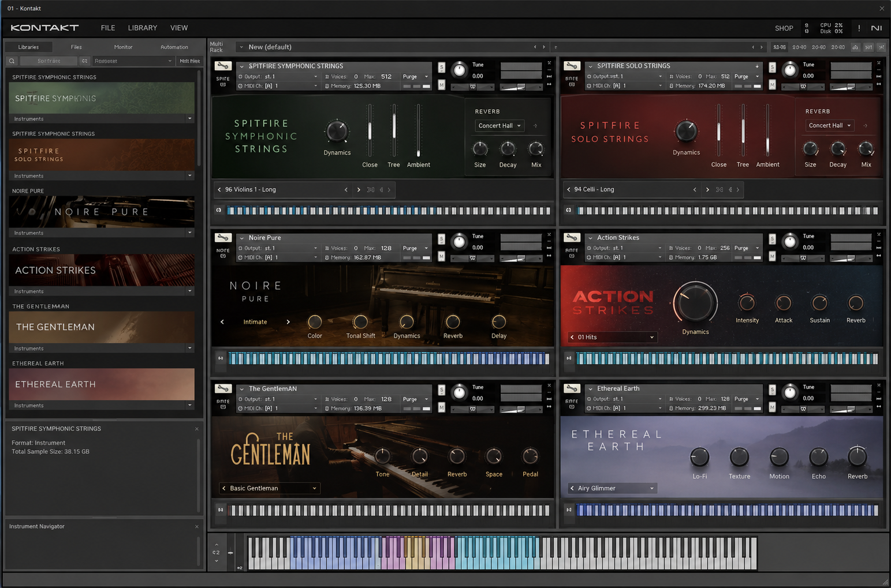Toggle keyboard range icon under Noire Pure
891x588 pixels.
click(221, 358)
